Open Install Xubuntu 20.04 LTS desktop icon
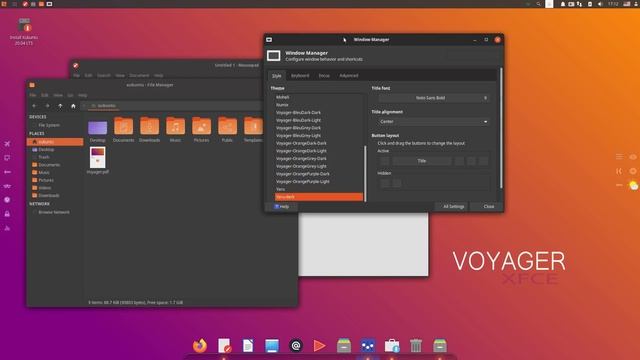 [24, 31]
